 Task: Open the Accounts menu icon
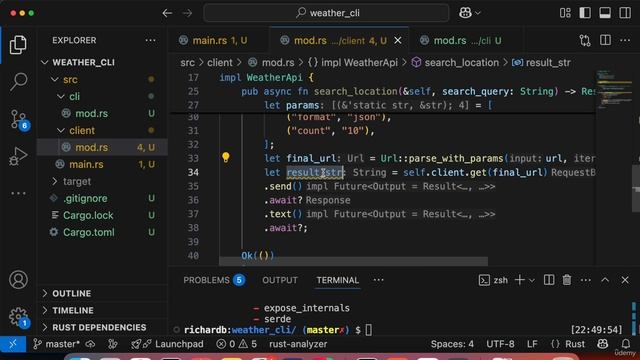point(18,280)
